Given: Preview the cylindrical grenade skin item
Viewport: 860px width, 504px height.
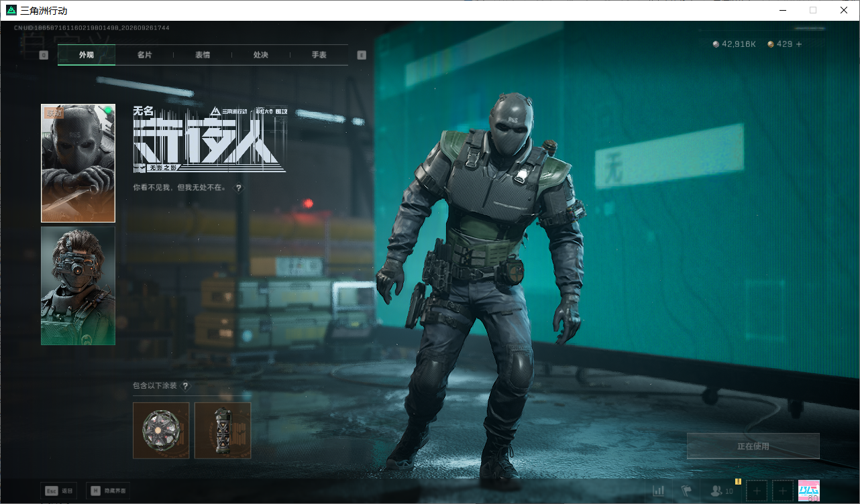Looking at the screenshot, I should (223, 430).
